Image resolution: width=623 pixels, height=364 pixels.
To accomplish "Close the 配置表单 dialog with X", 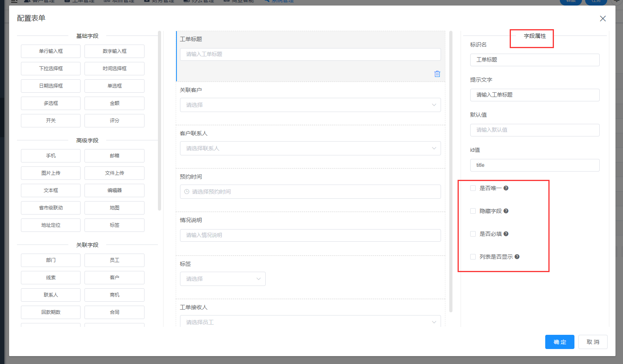I will (x=602, y=19).
